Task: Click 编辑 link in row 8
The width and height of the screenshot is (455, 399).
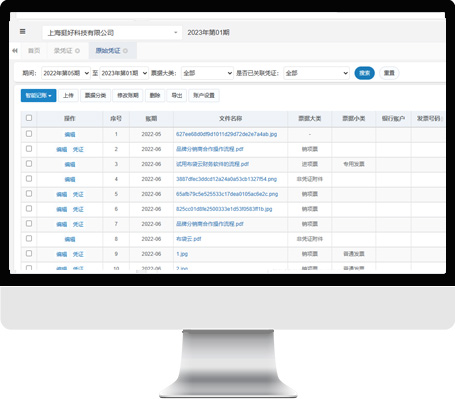Action: tap(70, 239)
